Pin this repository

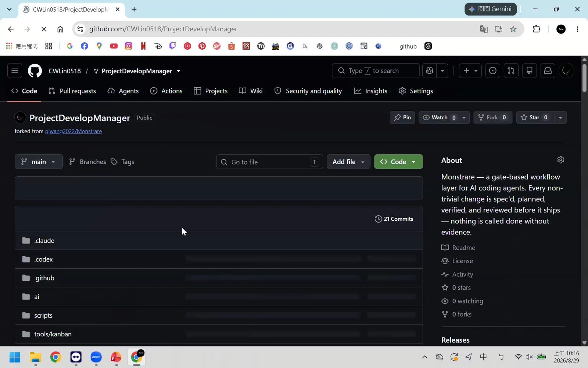point(402,117)
